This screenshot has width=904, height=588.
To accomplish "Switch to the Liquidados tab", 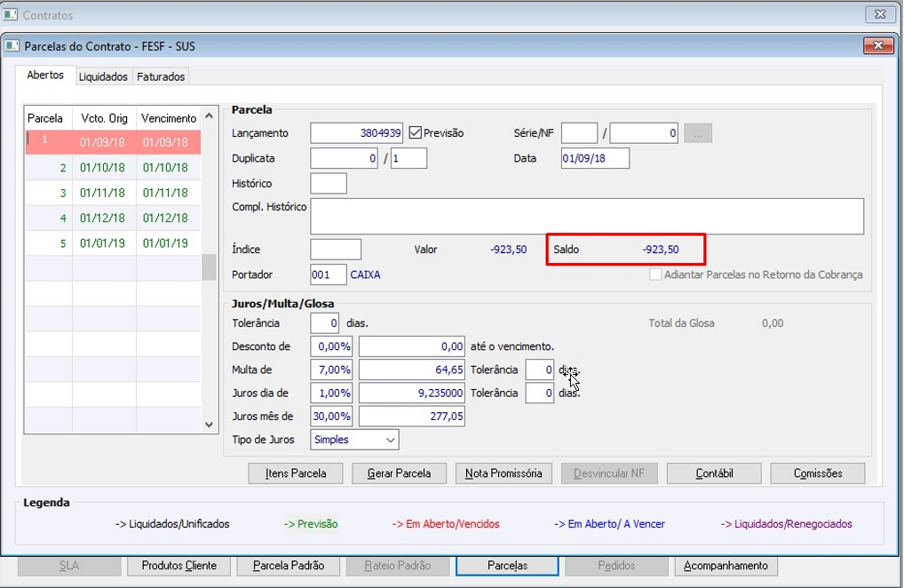I will 103,76.
